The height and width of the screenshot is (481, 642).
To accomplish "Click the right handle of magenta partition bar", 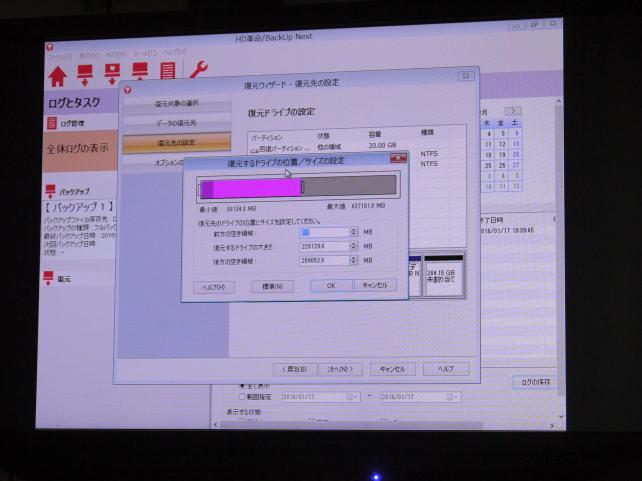I will tap(302, 187).
